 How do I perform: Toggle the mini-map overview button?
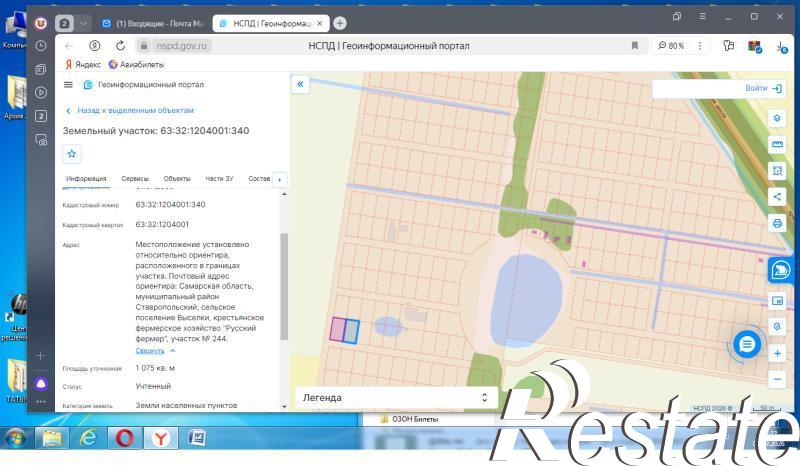pyautogui.click(x=777, y=301)
